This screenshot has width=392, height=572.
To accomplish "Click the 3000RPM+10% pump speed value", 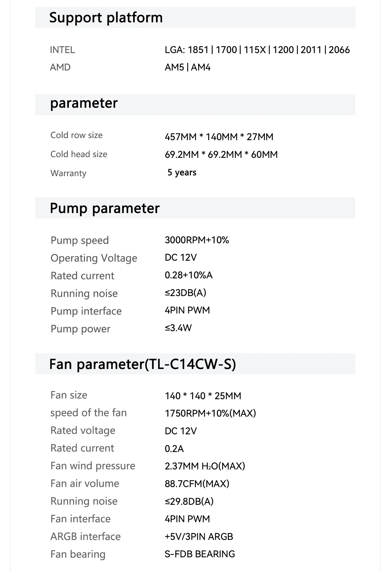I will 197,240.
